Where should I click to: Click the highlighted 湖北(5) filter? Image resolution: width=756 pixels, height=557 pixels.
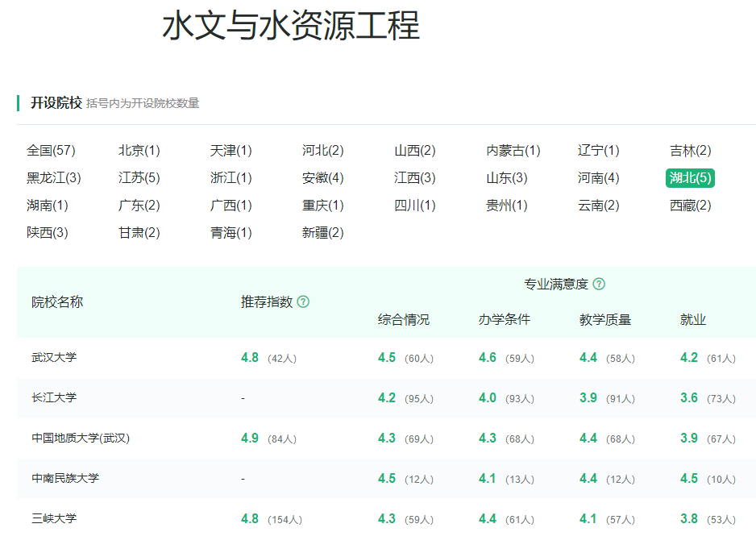click(690, 178)
